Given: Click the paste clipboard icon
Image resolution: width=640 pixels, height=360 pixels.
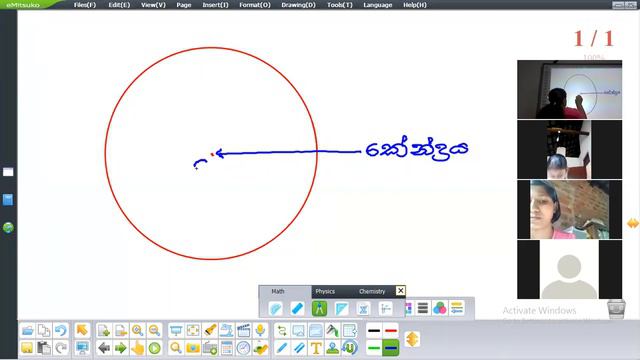Looking at the screenshot, I should tap(44, 348).
